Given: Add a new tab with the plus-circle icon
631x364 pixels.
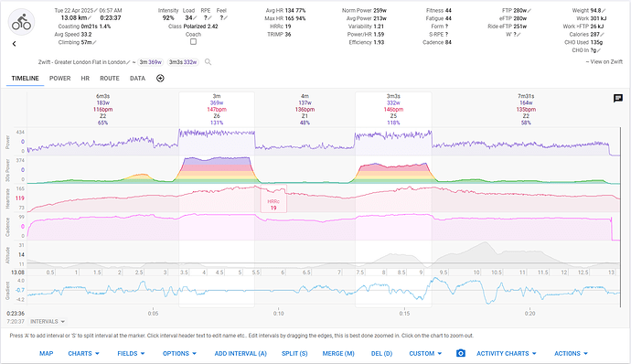Looking at the screenshot, I should 160,78.
